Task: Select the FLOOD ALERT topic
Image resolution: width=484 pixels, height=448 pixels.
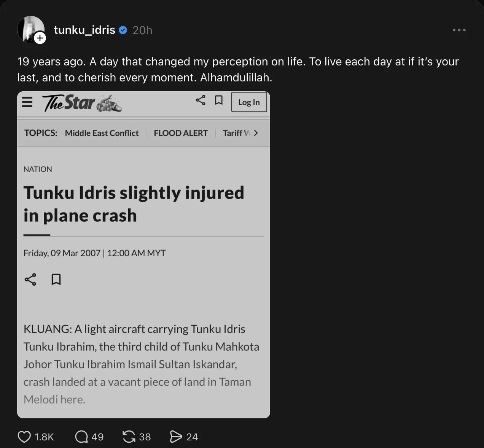Action: [181, 133]
